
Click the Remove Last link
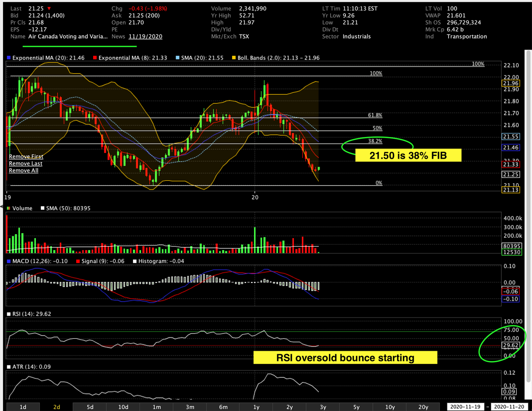click(x=25, y=164)
